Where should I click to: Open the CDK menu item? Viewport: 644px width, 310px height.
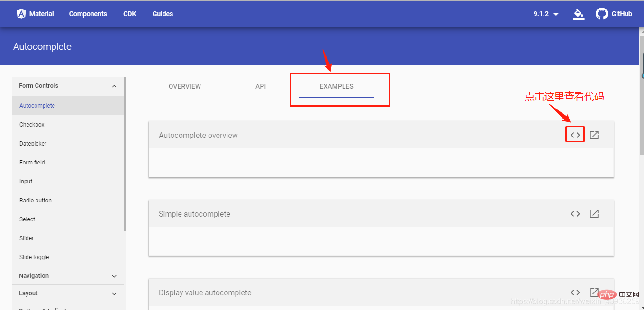click(x=130, y=14)
